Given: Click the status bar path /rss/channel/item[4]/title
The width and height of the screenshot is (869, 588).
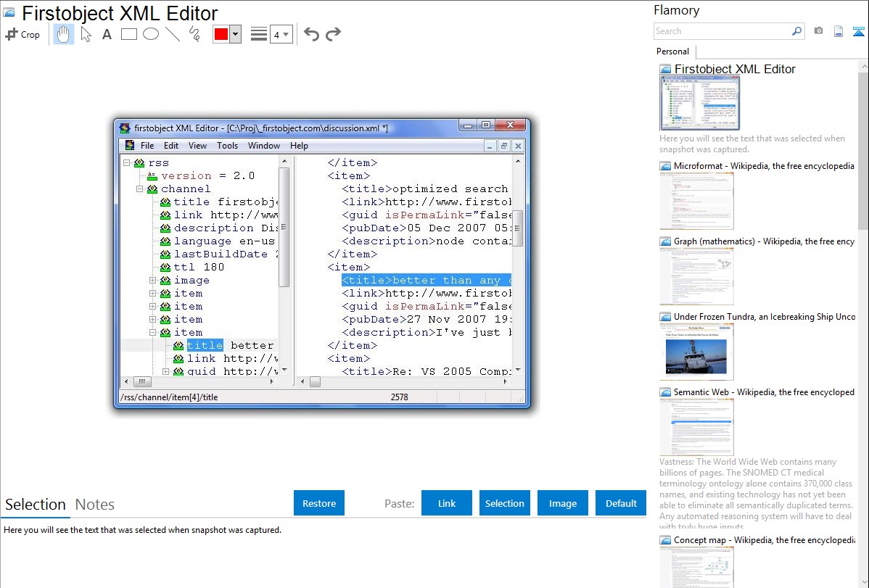Looking at the screenshot, I should tap(169, 397).
